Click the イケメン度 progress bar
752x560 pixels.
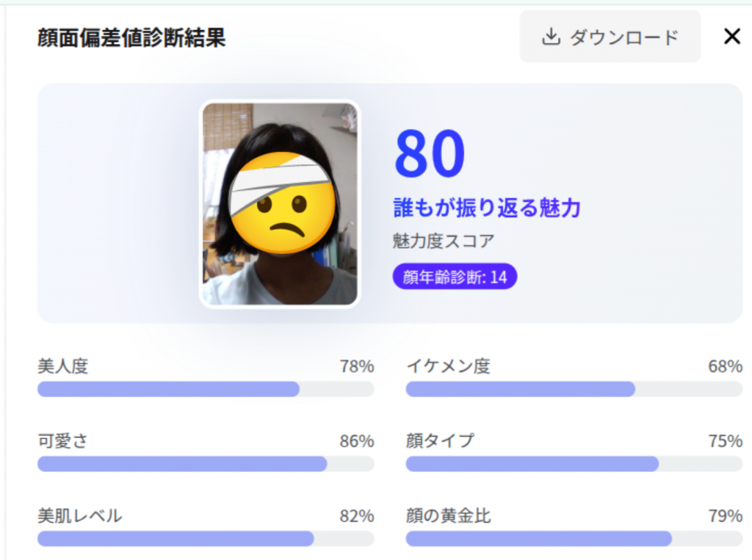574,389
